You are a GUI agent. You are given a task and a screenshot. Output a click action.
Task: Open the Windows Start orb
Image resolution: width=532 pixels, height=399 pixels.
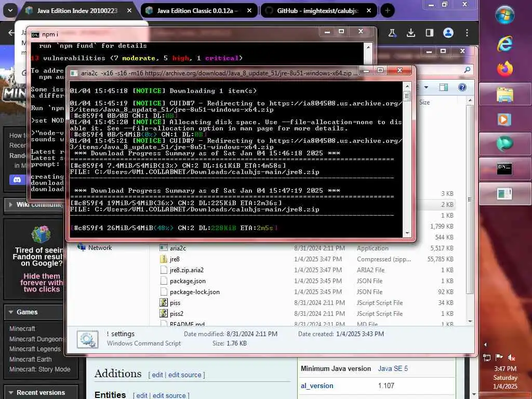[x=505, y=15]
